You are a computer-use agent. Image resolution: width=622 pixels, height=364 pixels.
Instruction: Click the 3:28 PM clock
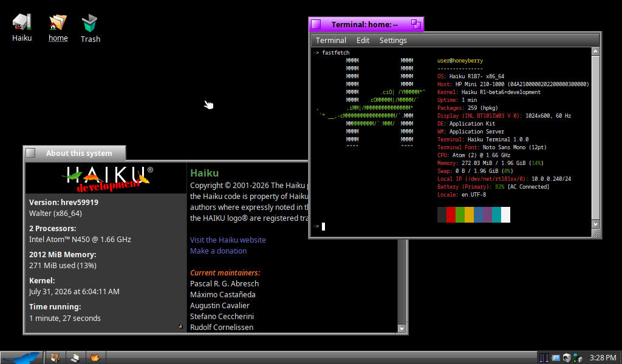coord(603,358)
